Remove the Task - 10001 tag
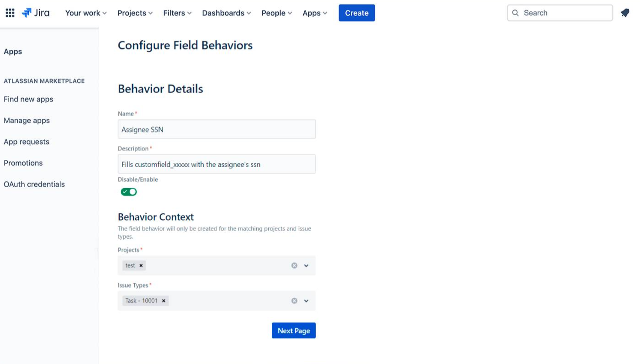Image resolution: width=640 pixels, height=364 pixels. (x=164, y=301)
